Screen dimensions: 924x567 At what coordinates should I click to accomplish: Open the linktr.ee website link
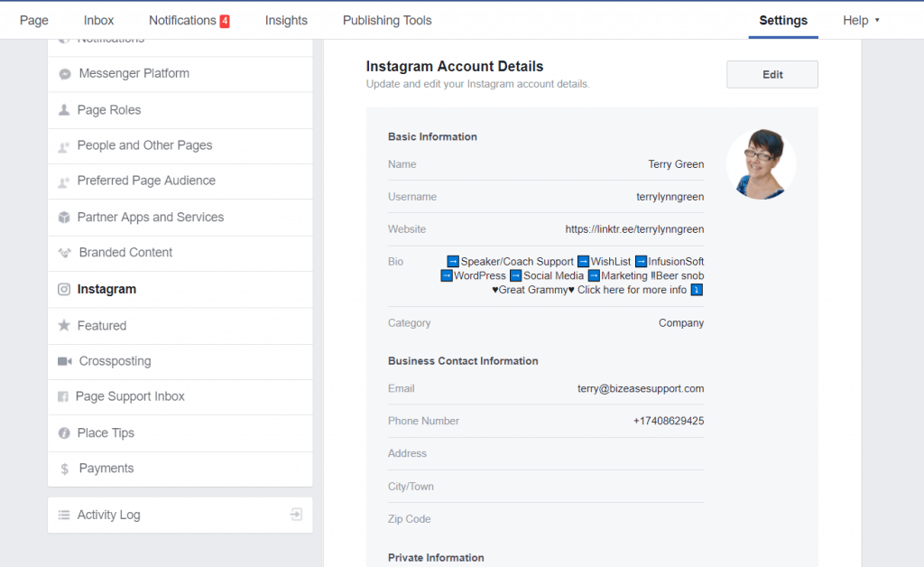[634, 229]
